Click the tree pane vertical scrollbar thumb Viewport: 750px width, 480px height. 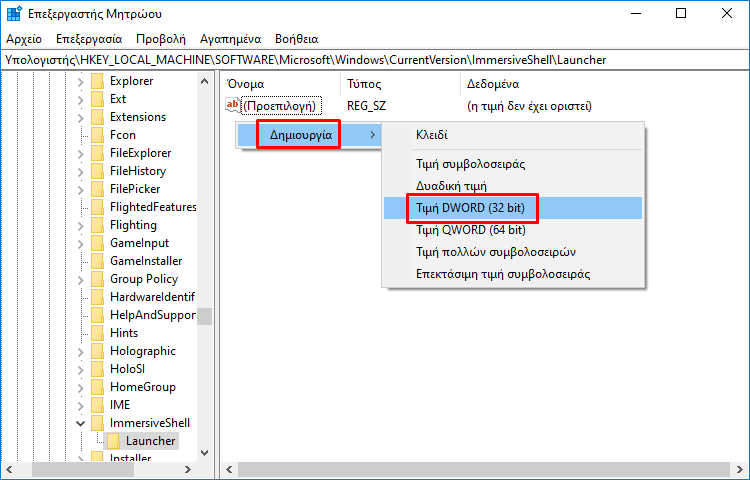205,316
